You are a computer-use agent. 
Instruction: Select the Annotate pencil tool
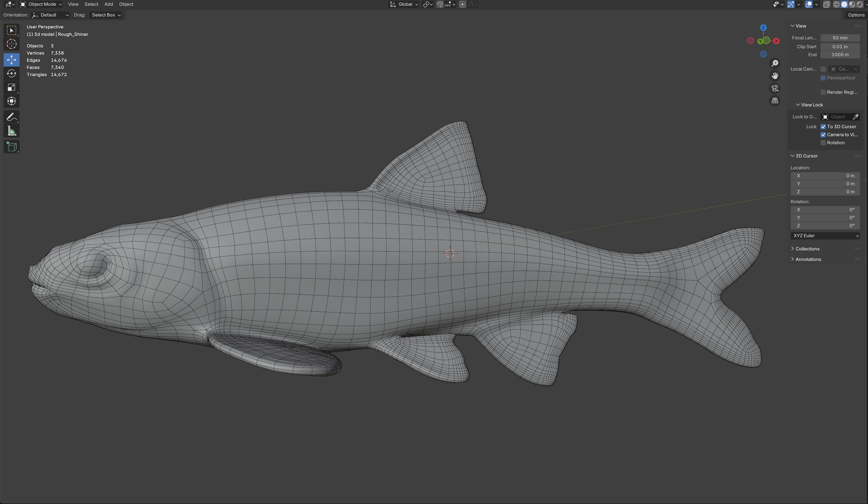pos(11,117)
